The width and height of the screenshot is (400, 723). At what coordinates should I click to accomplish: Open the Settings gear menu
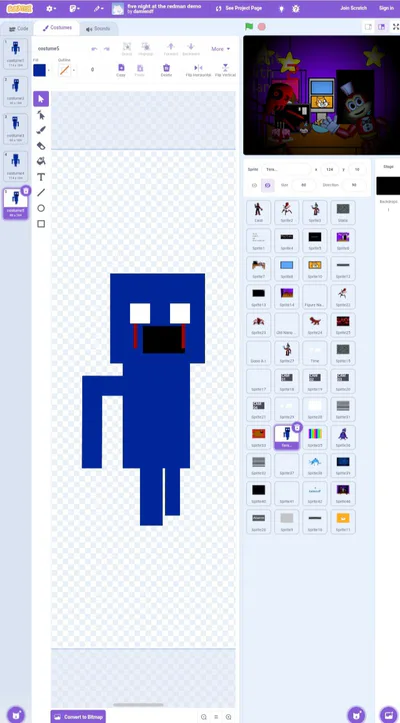[x=51, y=9]
